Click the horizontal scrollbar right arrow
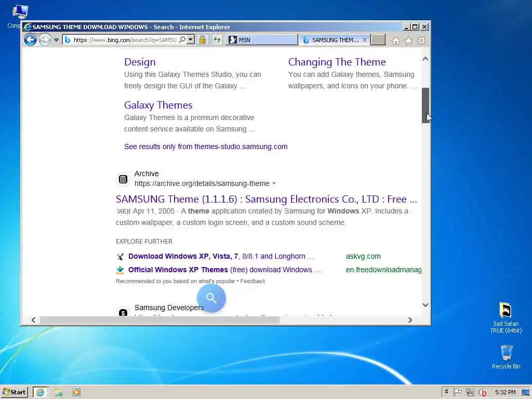This screenshot has height=399, width=532. pos(410,320)
